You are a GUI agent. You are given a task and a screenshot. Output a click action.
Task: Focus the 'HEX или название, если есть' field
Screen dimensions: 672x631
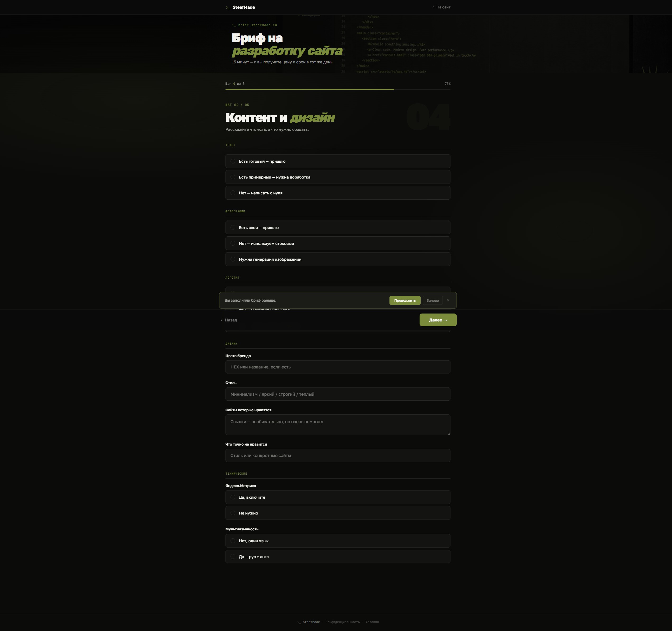pos(338,367)
